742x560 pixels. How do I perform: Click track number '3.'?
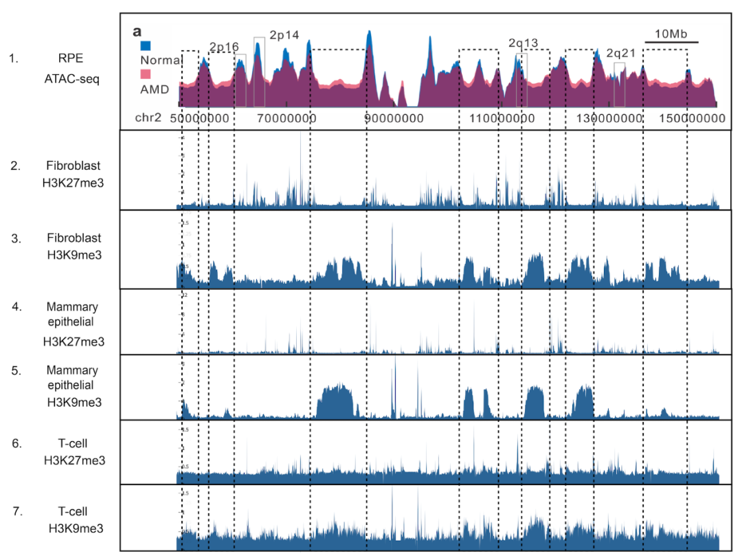tap(16, 238)
